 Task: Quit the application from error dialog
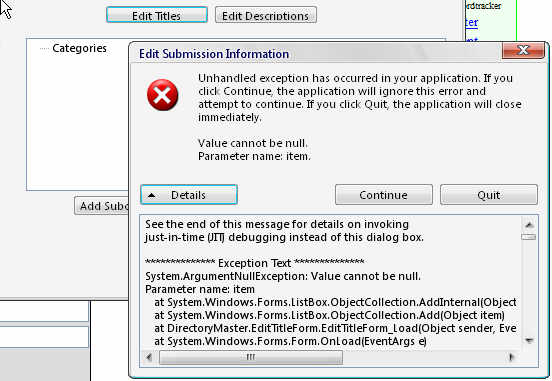pos(489,195)
